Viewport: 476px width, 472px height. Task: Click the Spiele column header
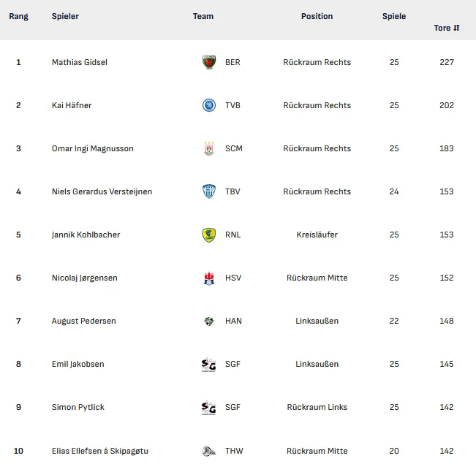point(394,16)
